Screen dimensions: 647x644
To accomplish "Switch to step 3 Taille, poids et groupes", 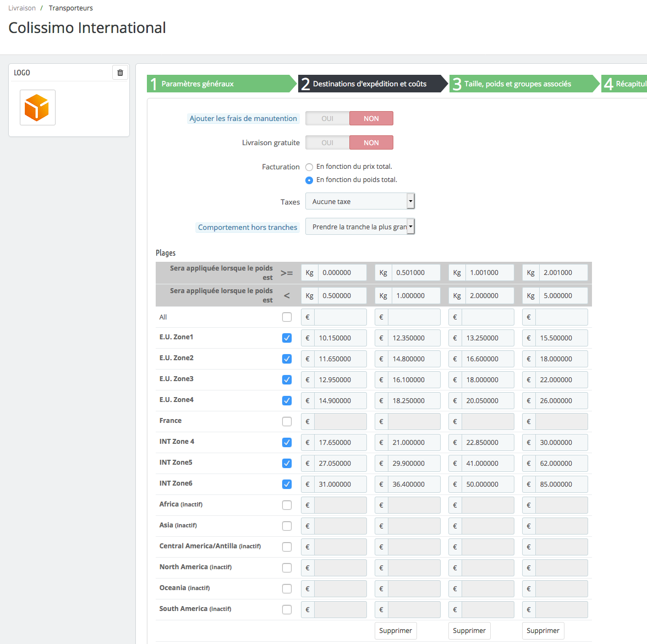I will pos(524,84).
